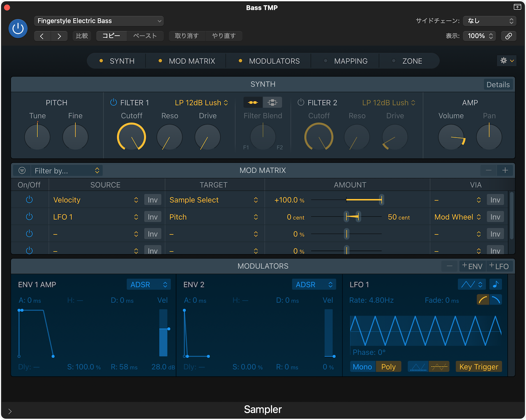Screen dimensions: 526x420
Task: Open the Filter 1 LP 12dB Lush type menu
Action: click(201, 103)
